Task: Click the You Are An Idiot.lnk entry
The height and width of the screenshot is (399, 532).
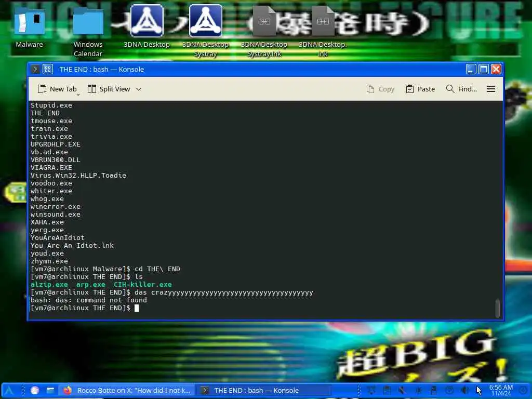Action: pyautogui.click(x=72, y=246)
